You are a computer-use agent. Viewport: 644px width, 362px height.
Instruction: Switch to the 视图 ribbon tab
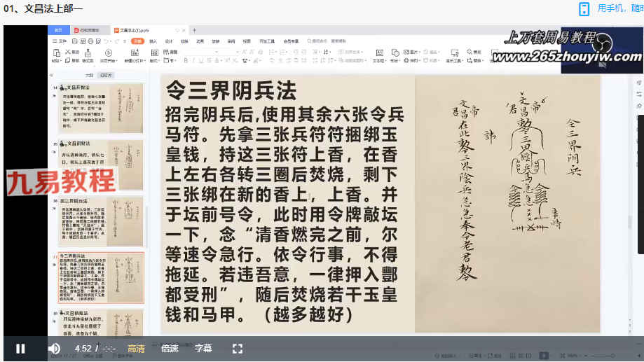(247, 41)
